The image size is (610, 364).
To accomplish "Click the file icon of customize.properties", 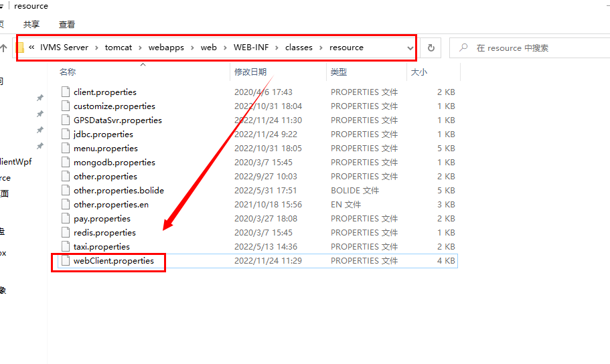I will coord(66,106).
